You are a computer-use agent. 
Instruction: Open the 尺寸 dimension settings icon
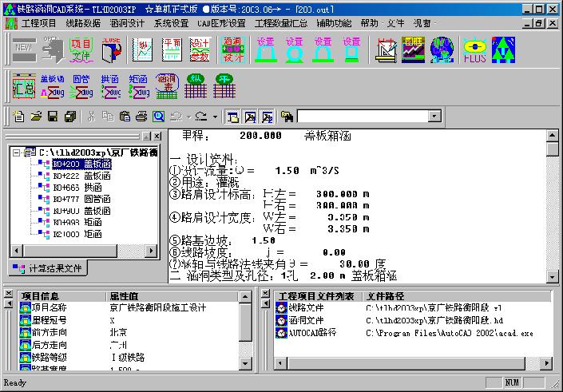tap(386, 49)
